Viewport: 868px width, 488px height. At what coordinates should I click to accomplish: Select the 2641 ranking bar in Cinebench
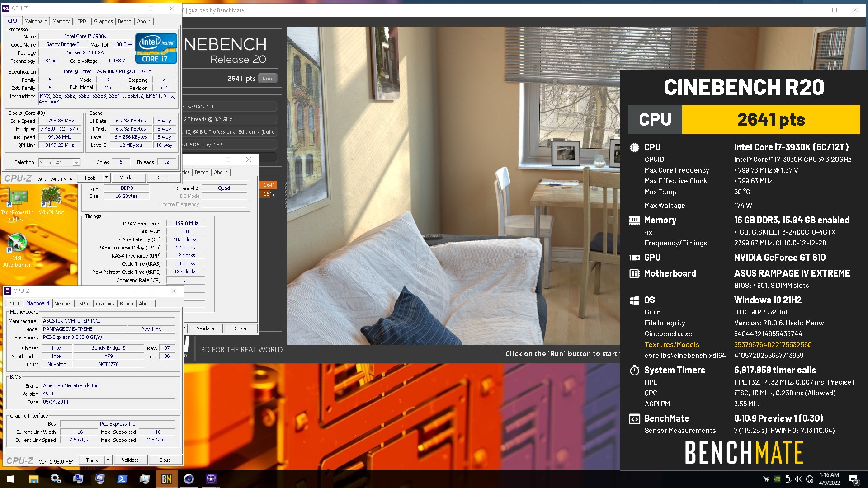coord(269,185)
